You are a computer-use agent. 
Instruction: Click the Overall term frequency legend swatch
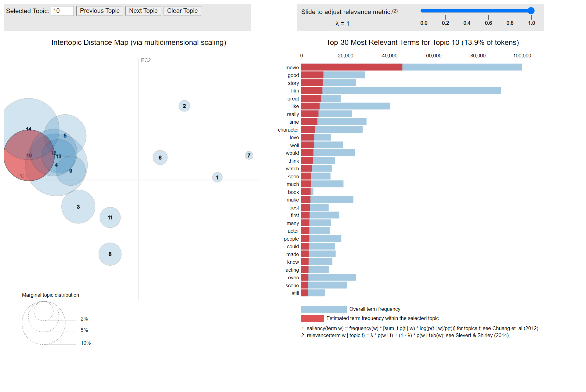click(324, 309)
